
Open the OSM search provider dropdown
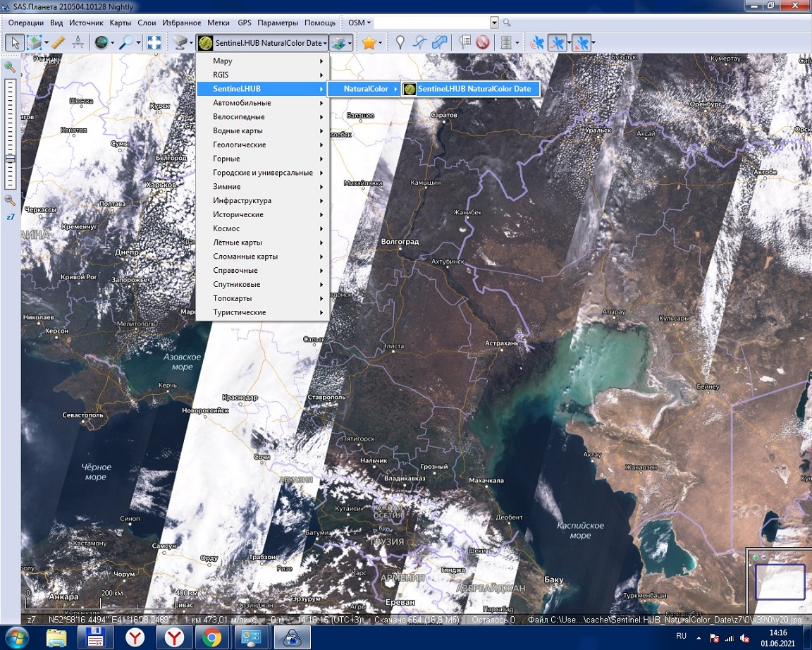click(x=359, y=23)
